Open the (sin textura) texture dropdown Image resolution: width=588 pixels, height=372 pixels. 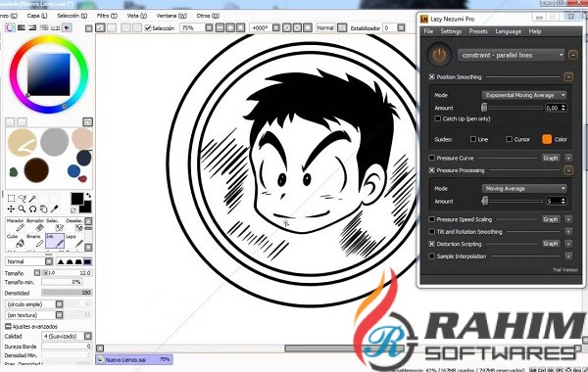coord(59,315)
